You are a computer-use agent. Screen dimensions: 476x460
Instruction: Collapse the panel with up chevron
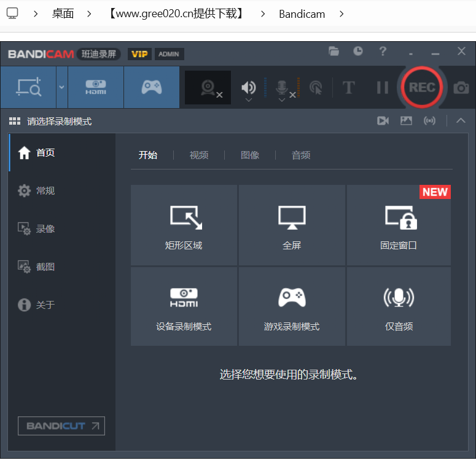tap(461, 121)
